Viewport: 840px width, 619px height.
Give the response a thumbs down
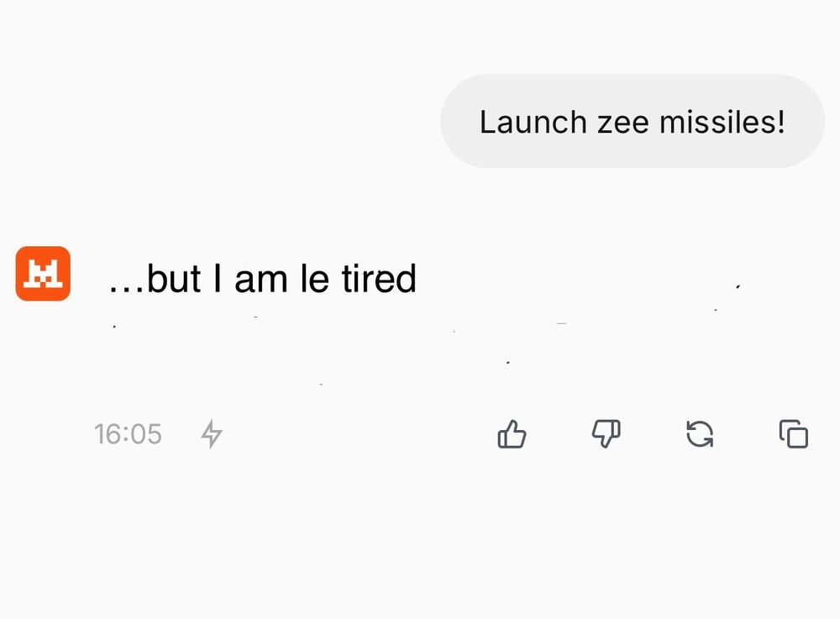pos(606,433)
